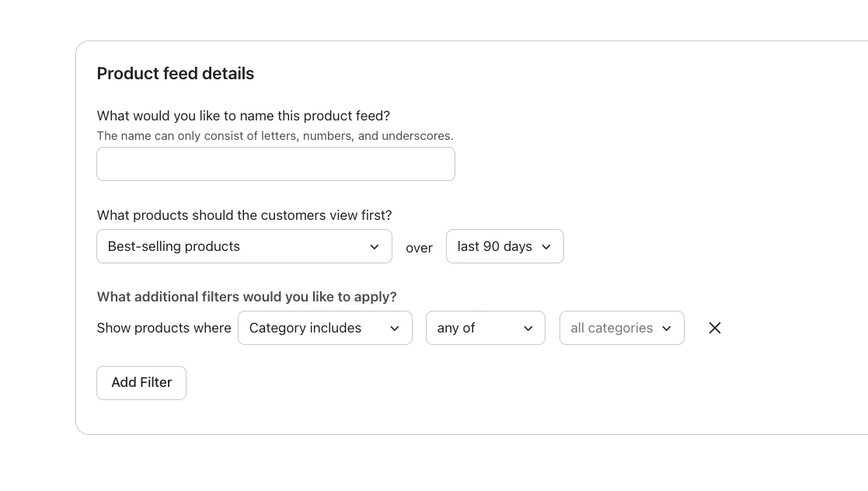Click the product feed name question label
This screenshot has height=491, width=868.
point(243,116)
